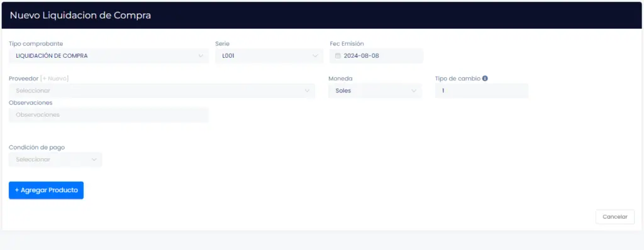
Task: Click the Observaciones text field
Action: (x=109, y=115)
